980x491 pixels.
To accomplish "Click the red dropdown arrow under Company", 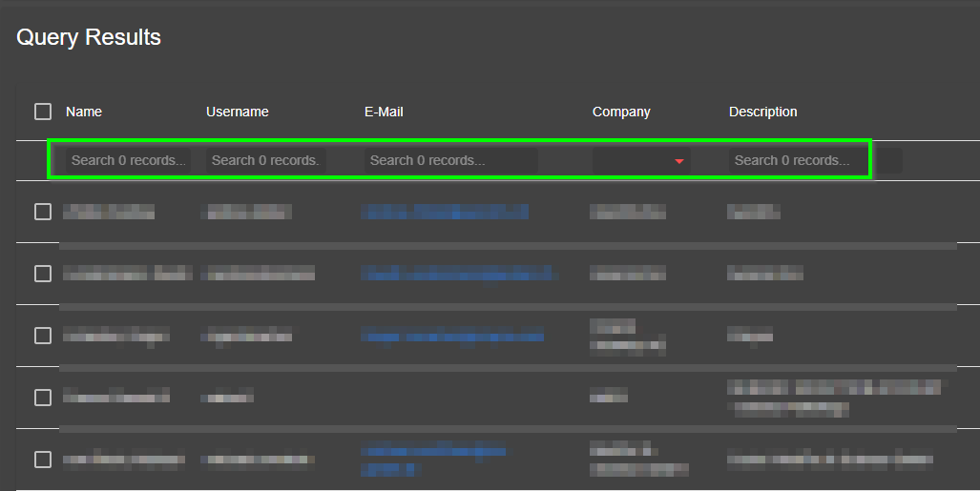I will coord(679,161).
